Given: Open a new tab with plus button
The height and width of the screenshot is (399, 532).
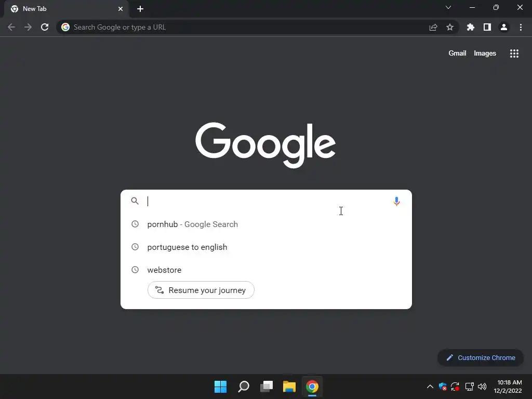Looking at the screenshot, I should pyautogui.click(x=140, y=9).
